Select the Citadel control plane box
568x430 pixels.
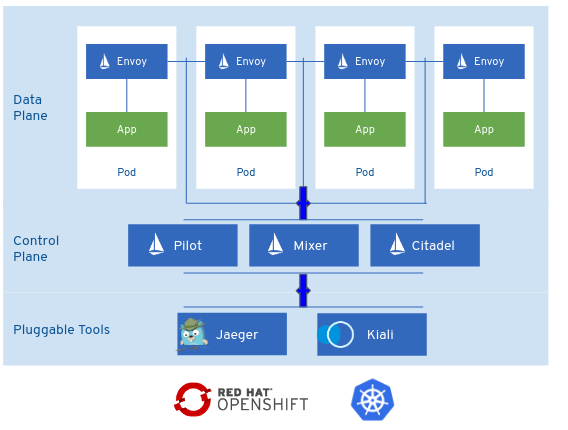(x=425, y=245)
